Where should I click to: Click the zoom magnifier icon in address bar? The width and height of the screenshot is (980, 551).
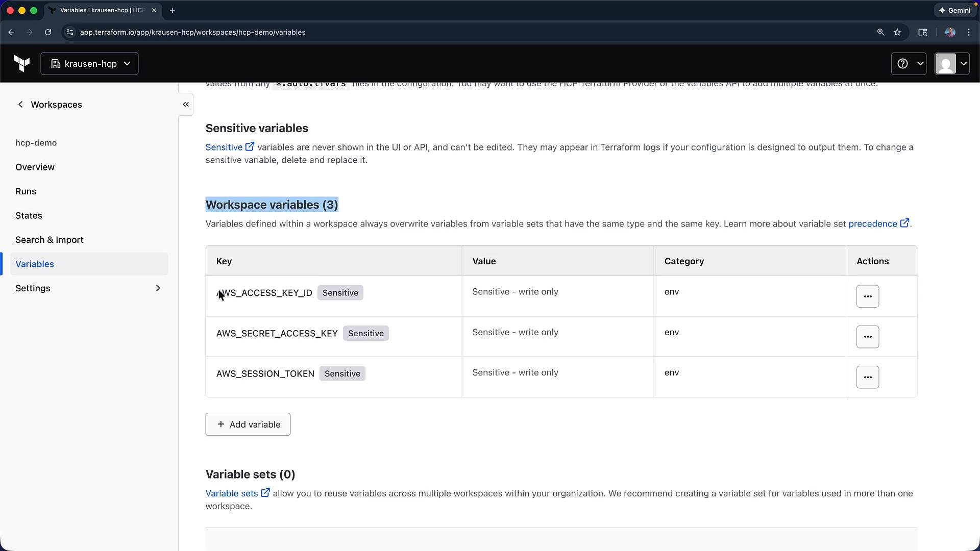880,32
